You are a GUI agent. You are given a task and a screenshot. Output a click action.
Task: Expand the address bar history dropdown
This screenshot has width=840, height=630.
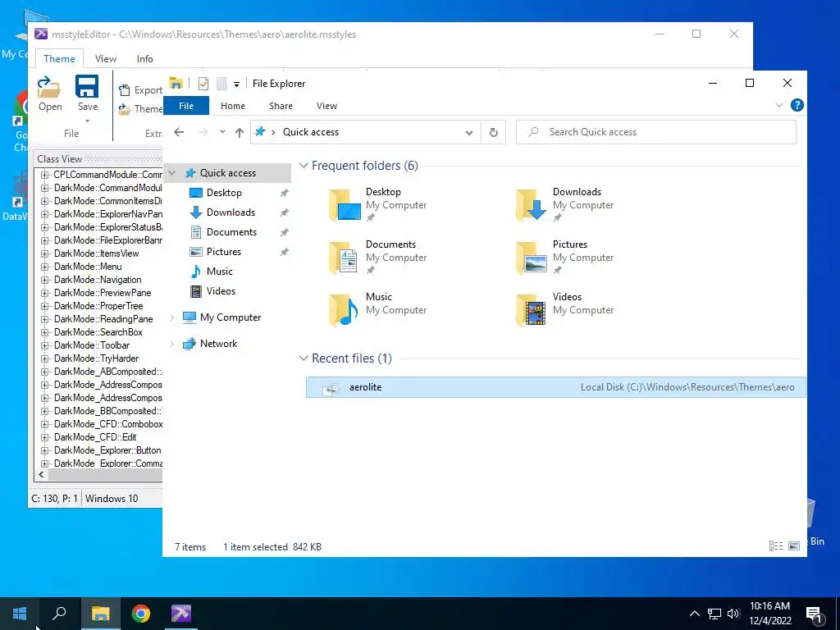[468, 132]
